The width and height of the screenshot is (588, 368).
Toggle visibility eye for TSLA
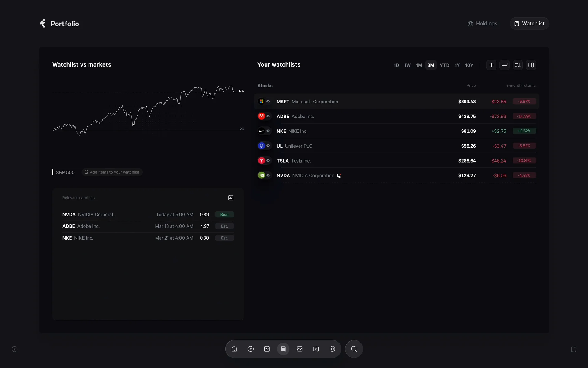[268, 160]
